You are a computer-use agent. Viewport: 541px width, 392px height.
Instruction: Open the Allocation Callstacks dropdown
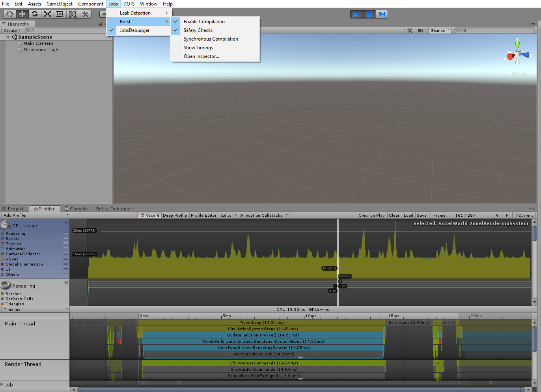point(264,216)
